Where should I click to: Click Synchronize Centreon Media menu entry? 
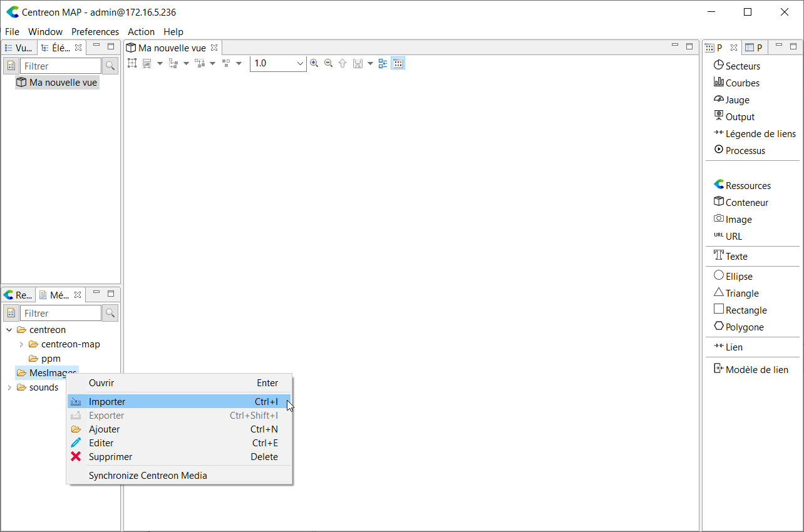click(x=148, y=475)
